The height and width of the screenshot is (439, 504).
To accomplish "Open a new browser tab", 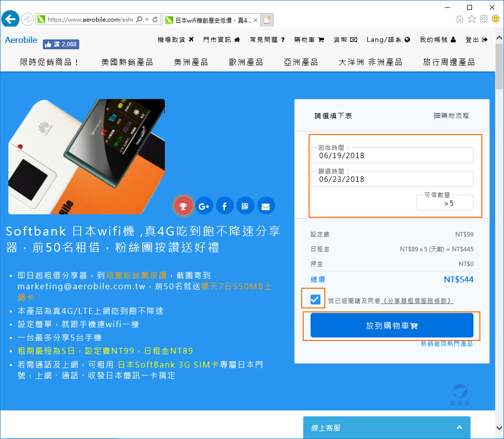I will click(x=267, y=20).
